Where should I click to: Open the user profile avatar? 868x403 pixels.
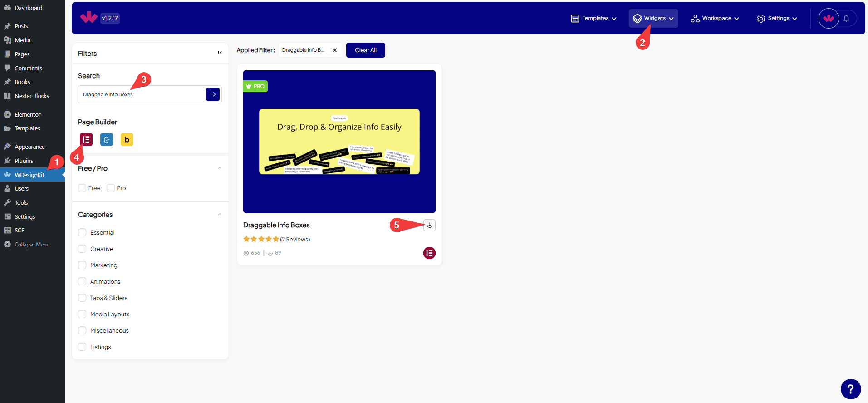829,18
